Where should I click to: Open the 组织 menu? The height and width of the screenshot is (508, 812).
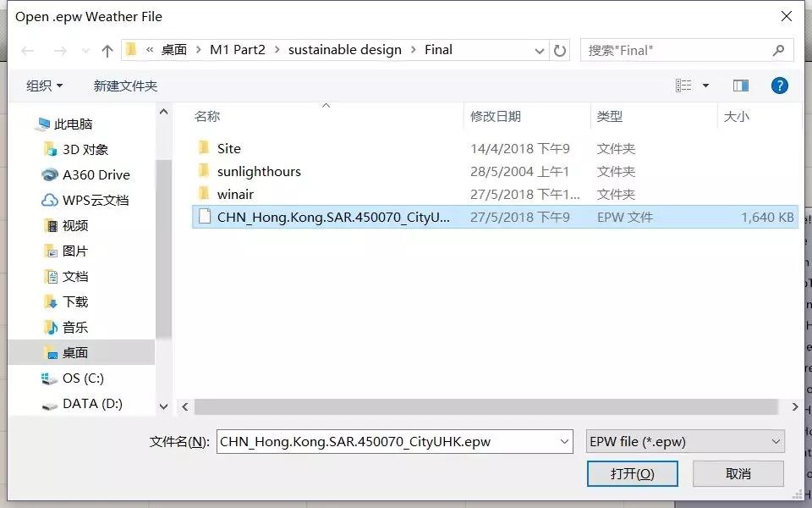(x=44, y=86)
